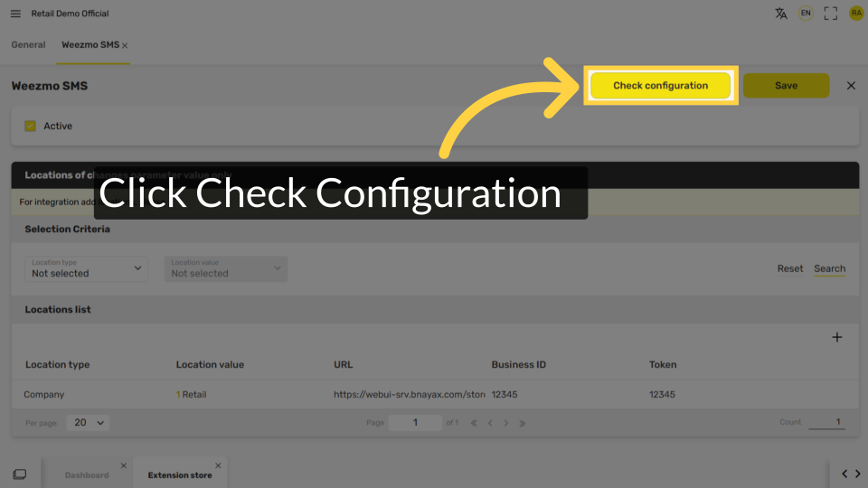Image resolution: width=868 pixels, height=488 pixels.
Task: Go to next page icon
Action: coord(506,423)
